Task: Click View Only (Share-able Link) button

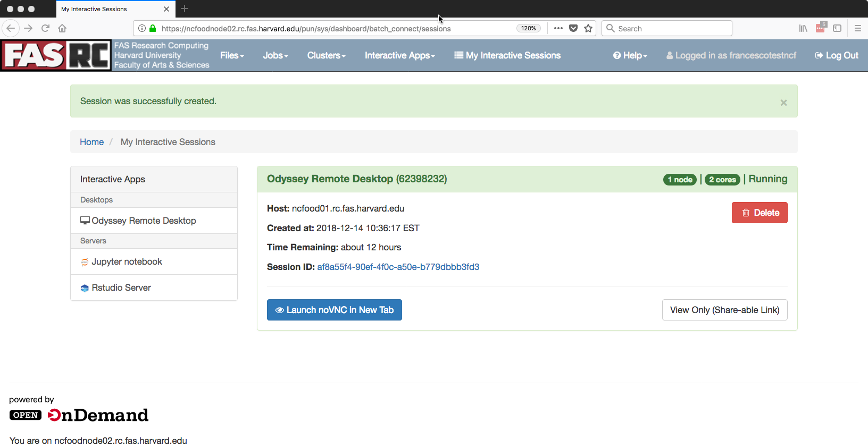Action: click(x=724, y=310)
